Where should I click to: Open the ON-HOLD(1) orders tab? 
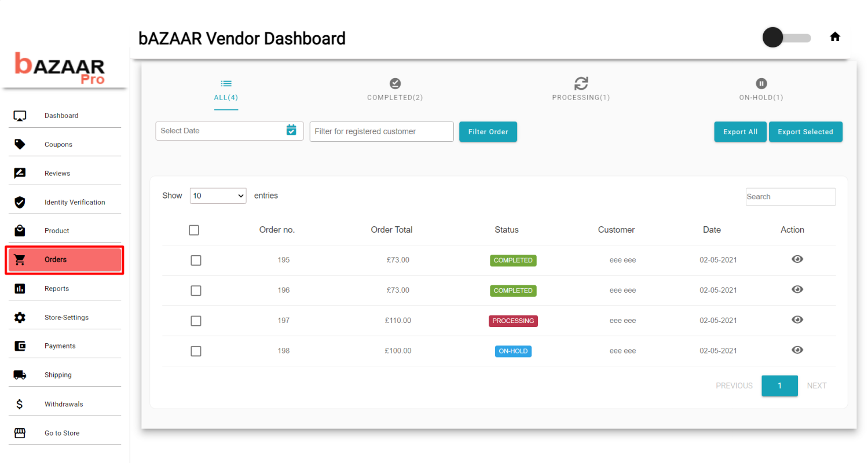[761, 90]
